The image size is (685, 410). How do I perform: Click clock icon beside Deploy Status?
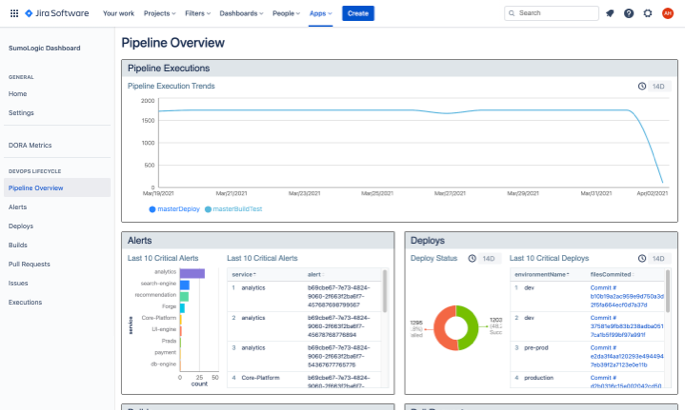474,258
